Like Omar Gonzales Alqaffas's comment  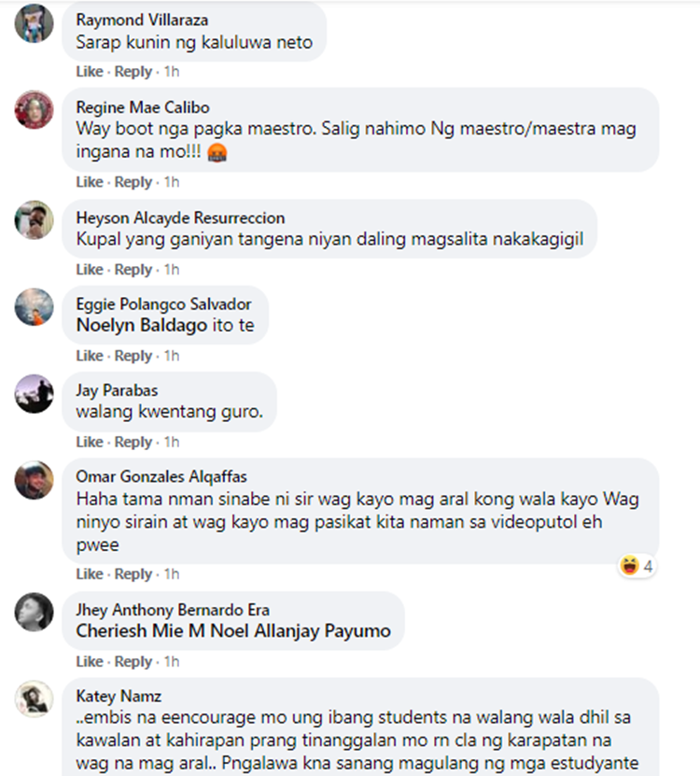click(x=90, y=574)
